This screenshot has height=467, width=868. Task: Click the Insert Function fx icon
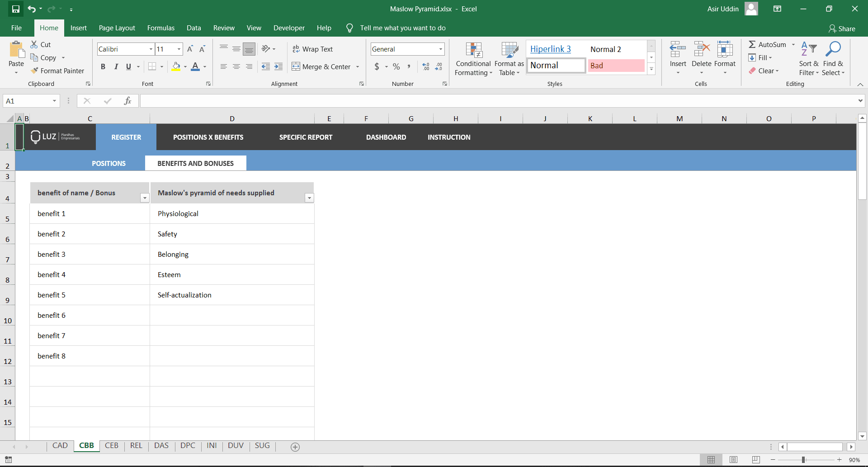click(x=127, y=101)
